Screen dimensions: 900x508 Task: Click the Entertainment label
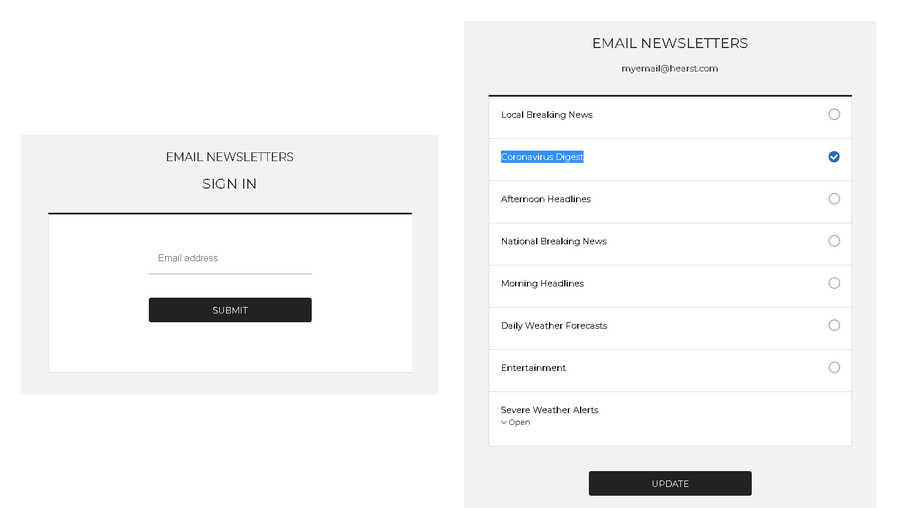(533, 368)
